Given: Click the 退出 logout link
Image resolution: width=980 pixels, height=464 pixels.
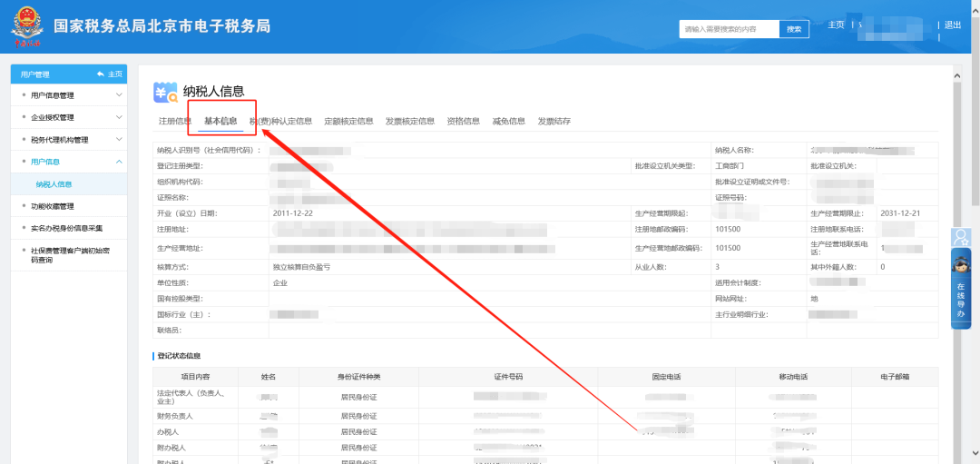Looking at the screenshot, I should point(953,25).
